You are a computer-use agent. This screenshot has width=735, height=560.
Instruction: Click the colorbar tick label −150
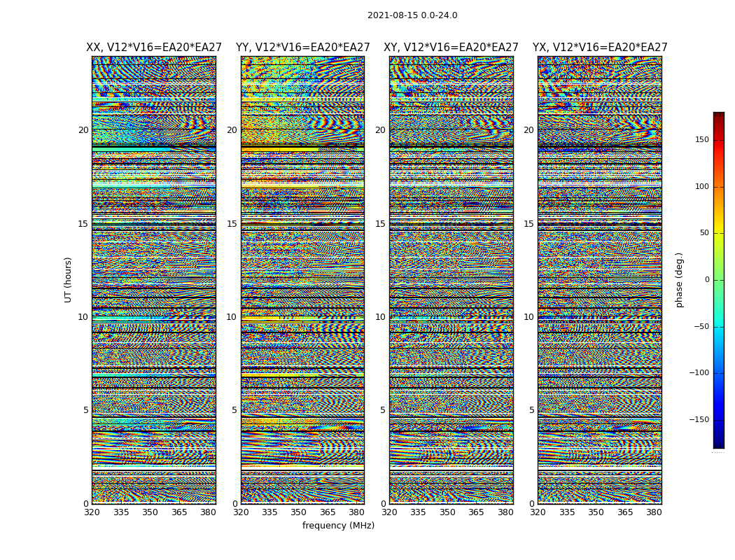(699, 419)
